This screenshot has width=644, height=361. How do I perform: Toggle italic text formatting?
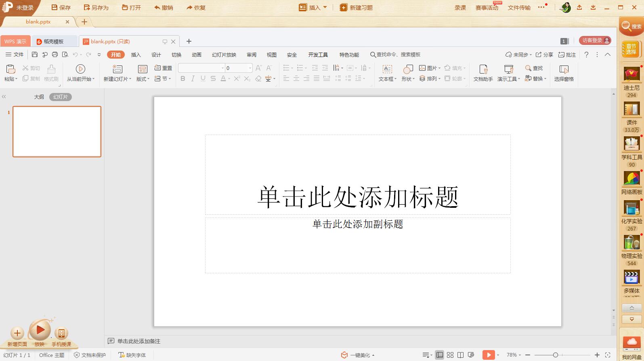coord(193,78)
